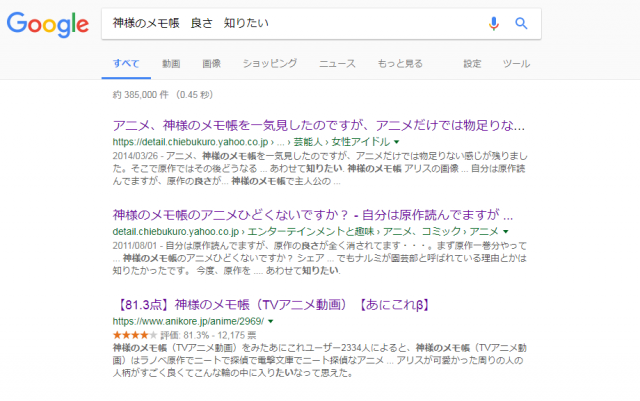Open the ショッピング tab
The width and height of the screenshot is (640, 401).
(x=270, y=64)
